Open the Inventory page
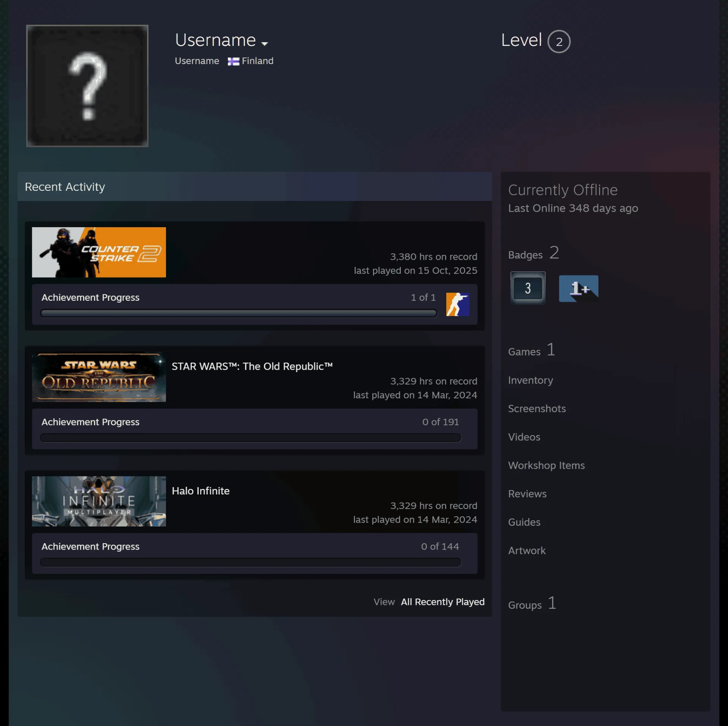The height and width of the screenshot is (726, 728). (530, 380)
